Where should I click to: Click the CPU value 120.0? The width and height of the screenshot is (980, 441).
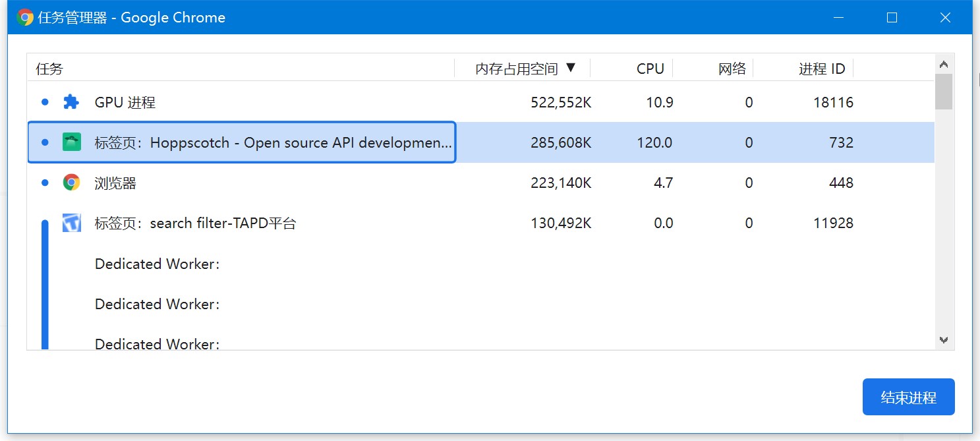point(655,142)
